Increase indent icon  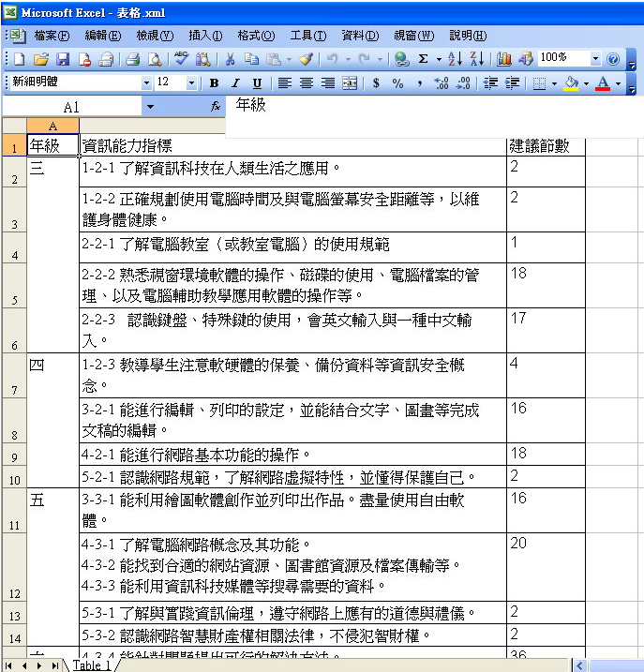click(x=512, y=82)
